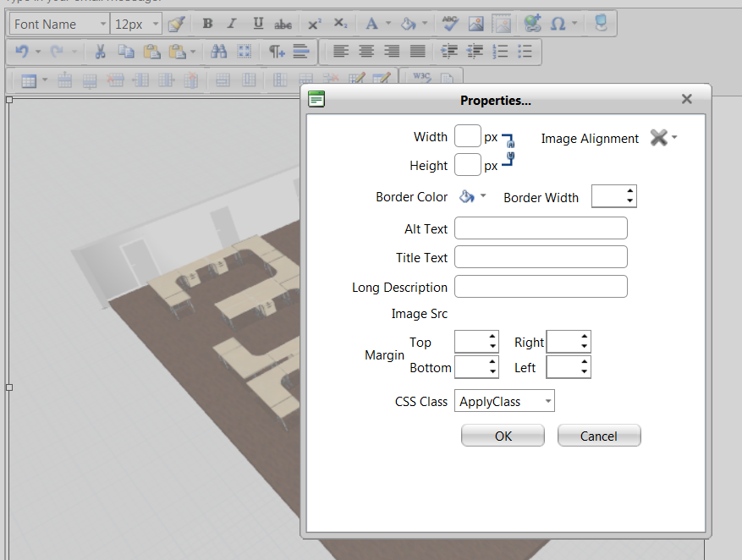Image resolution: width=742 pixels, height=560 pixels.
Task: Increase the Border Width stepper value
Action: click(x=630, y=191)
